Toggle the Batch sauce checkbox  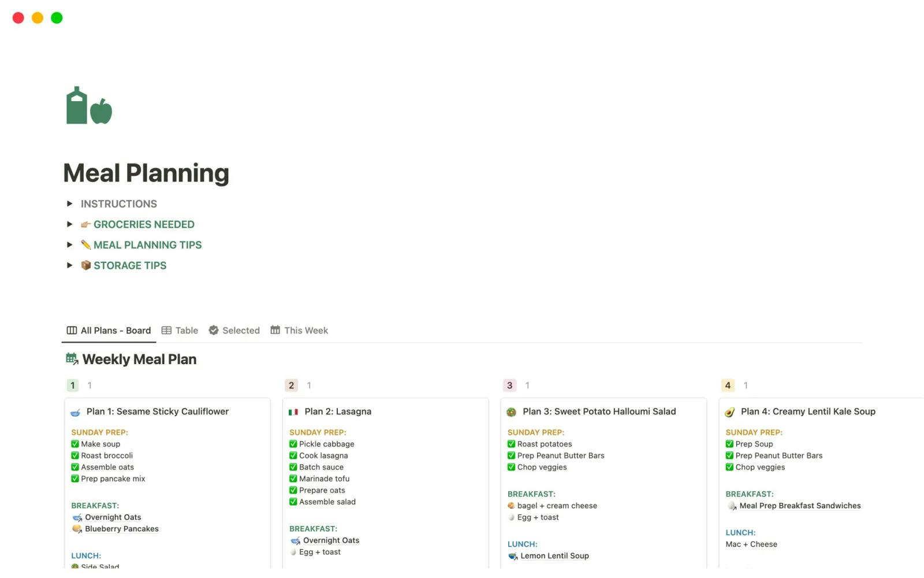[x=293, y=468]
